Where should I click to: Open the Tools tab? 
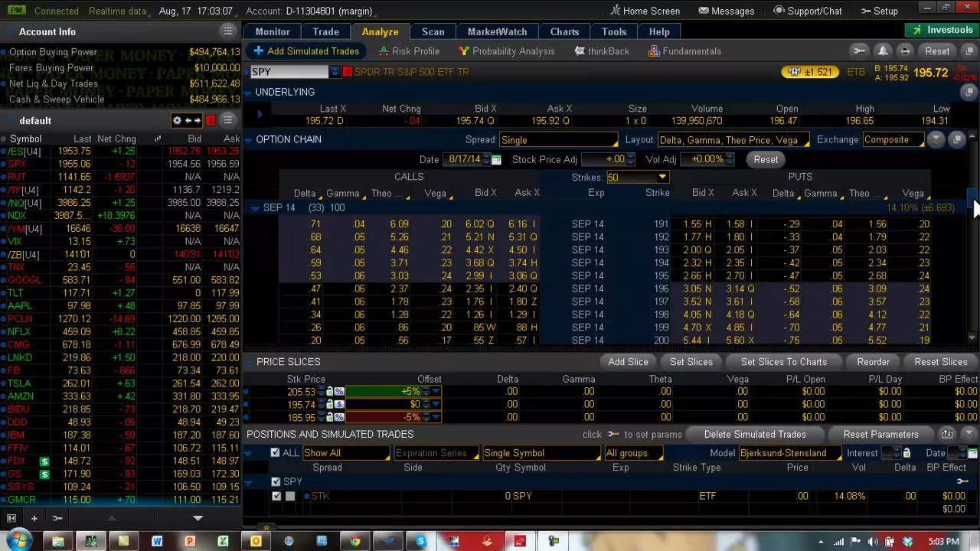614,32
